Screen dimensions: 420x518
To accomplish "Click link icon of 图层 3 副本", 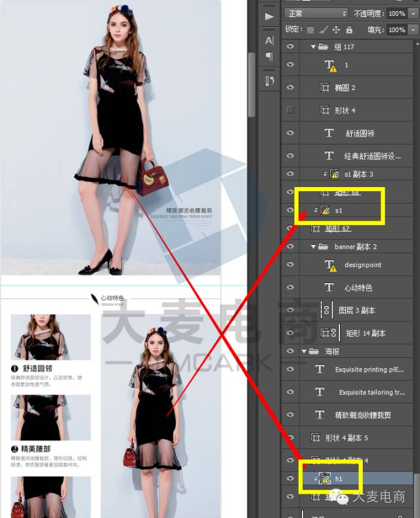I will [326, 310].
